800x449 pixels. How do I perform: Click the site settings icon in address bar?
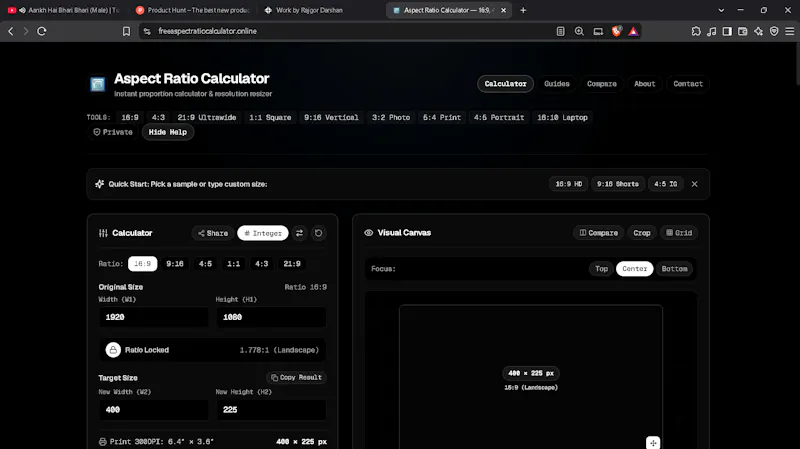(147, 31)
